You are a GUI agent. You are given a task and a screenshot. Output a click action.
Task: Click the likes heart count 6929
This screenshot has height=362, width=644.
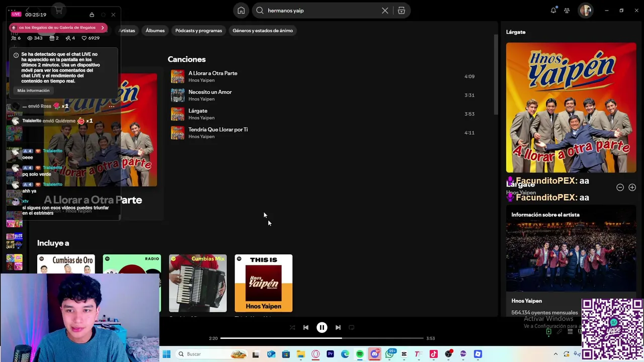(91, 38)
